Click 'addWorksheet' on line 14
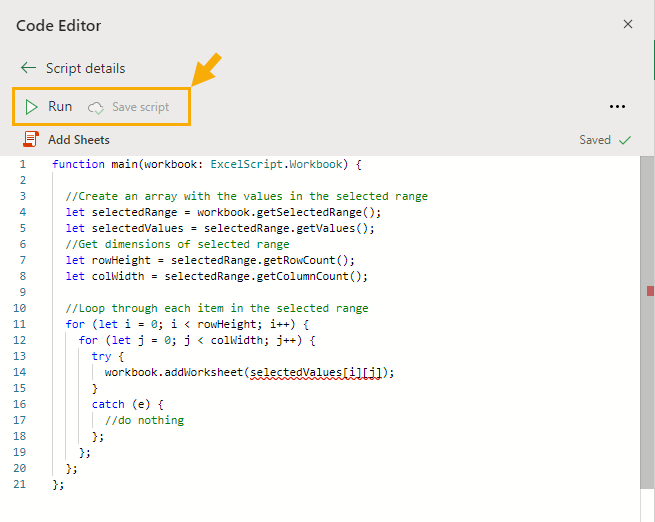Screen dimensions: 655x522 pyautogui.click(x=203, y=372)
